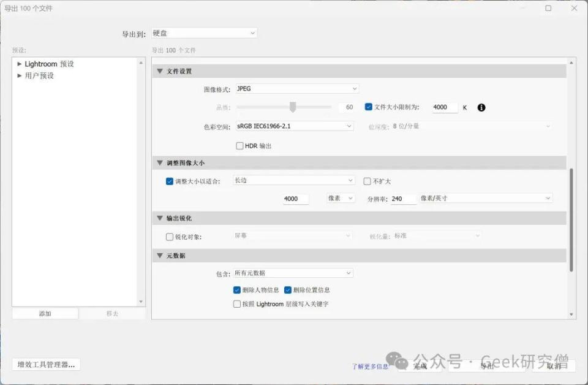Maximize the export dialog window

click(x=548, y=8)
